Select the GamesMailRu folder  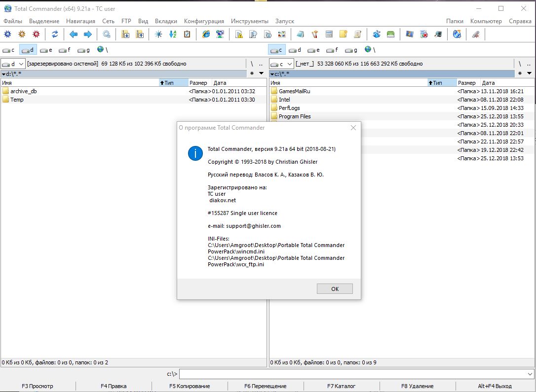point(402,91)
